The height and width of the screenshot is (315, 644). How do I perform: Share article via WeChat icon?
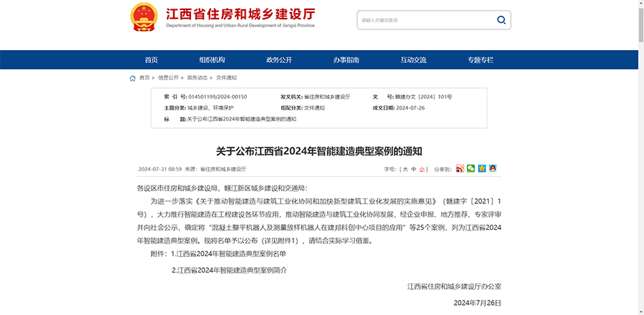[x=471, y=169]
